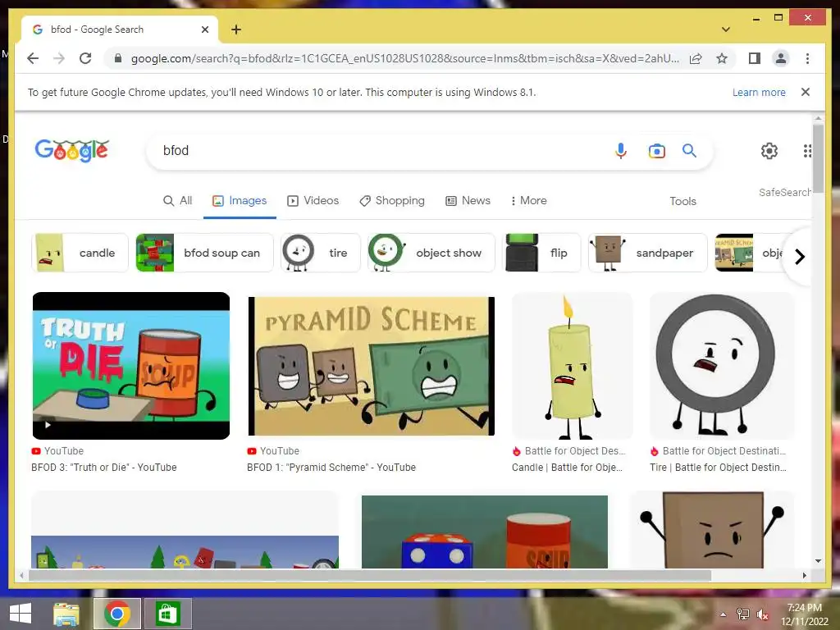The height and width of the screenshot is (630, 840).
Task: Click the scroll down arrow
Action: coord(818,561)
